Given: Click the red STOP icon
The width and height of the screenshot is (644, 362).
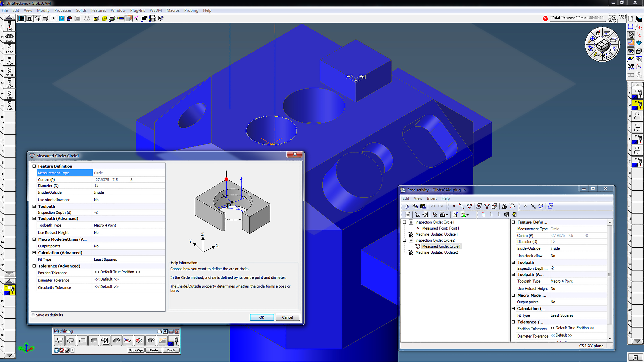Looking at the screenshot, I should point(545,18).
